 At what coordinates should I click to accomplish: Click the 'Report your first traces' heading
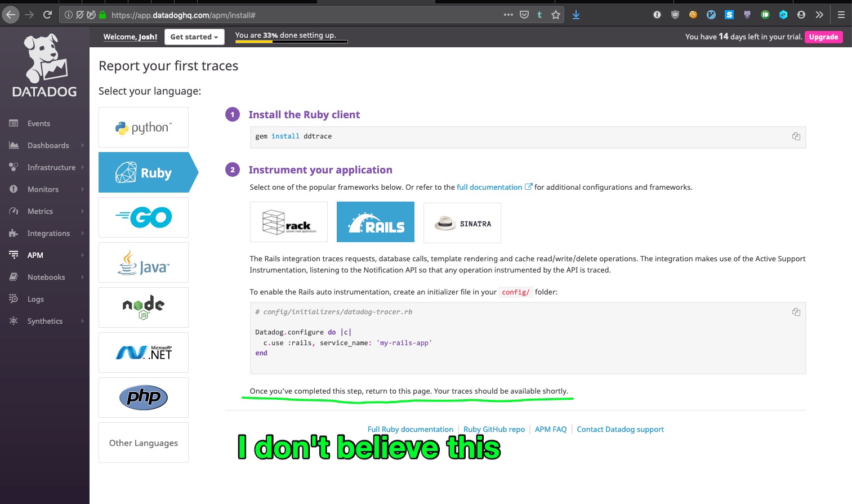(x=168, y=66)
